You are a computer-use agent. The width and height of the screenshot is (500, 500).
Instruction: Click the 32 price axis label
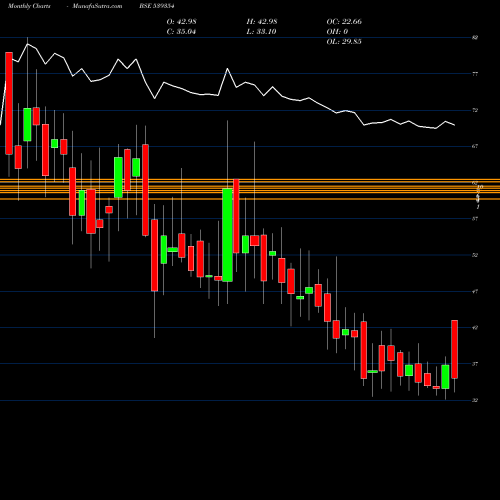tap(475, 400)
